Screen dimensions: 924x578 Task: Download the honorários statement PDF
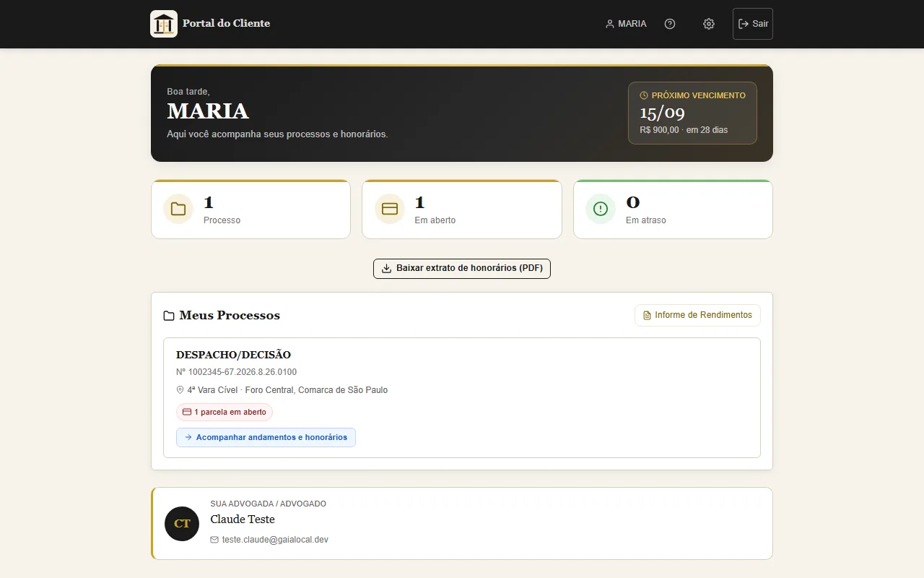point(462,268)
